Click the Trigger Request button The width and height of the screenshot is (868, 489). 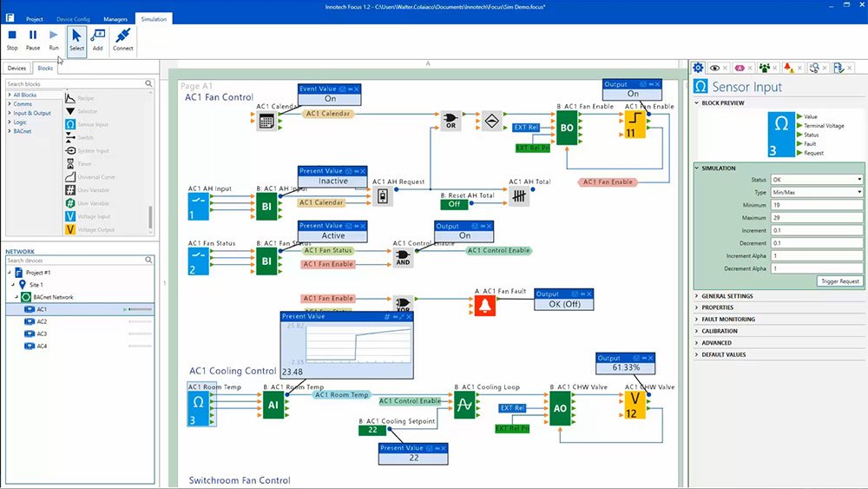[x=839, y=281]
